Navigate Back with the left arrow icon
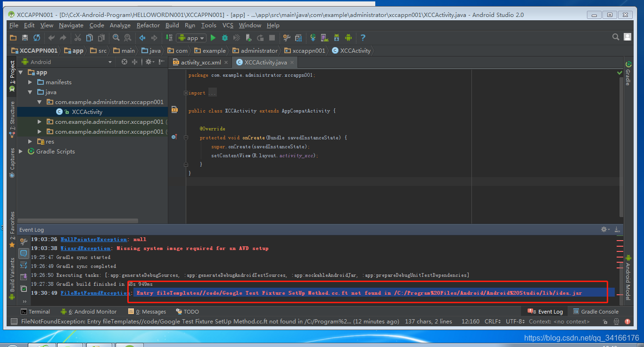The height and width of the screenshot is (347, 644). 142,38
